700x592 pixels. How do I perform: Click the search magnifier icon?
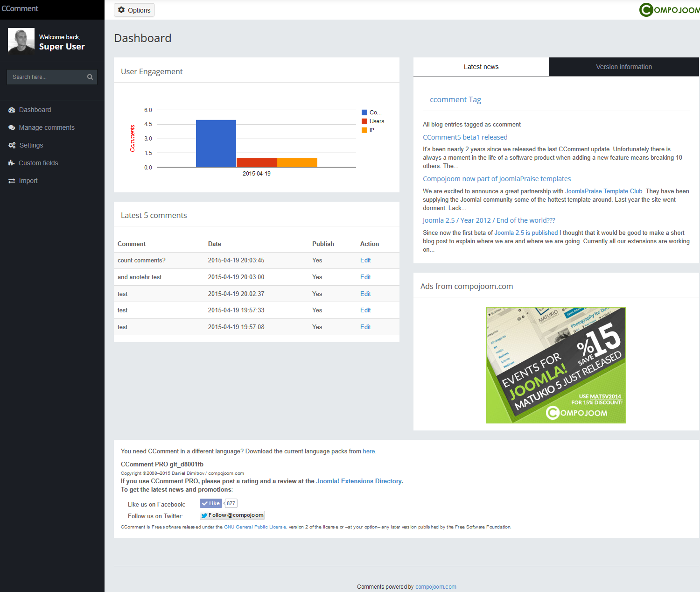pos(90,77)
